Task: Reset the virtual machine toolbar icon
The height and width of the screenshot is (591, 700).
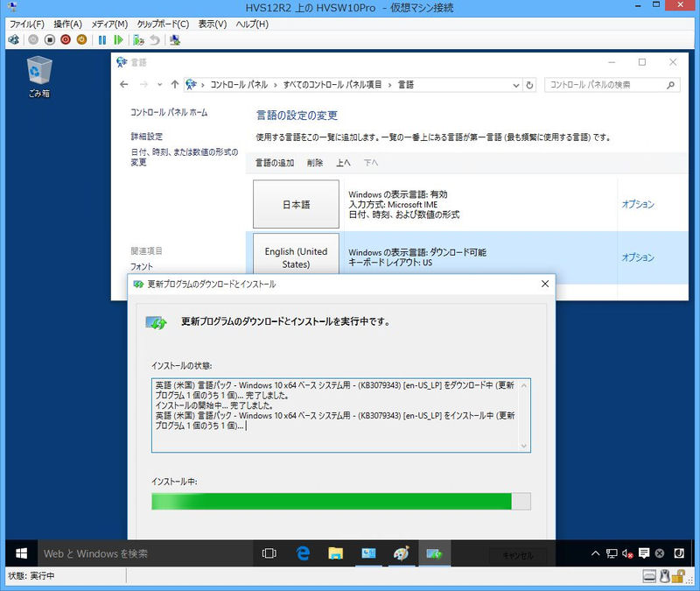Action: [118, 39]
